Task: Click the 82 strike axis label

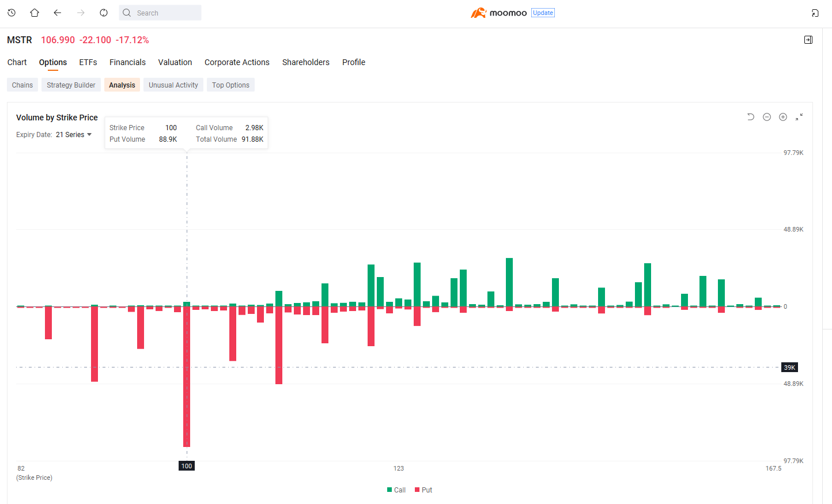Action: pyautogui.click(x=21, y=468)
